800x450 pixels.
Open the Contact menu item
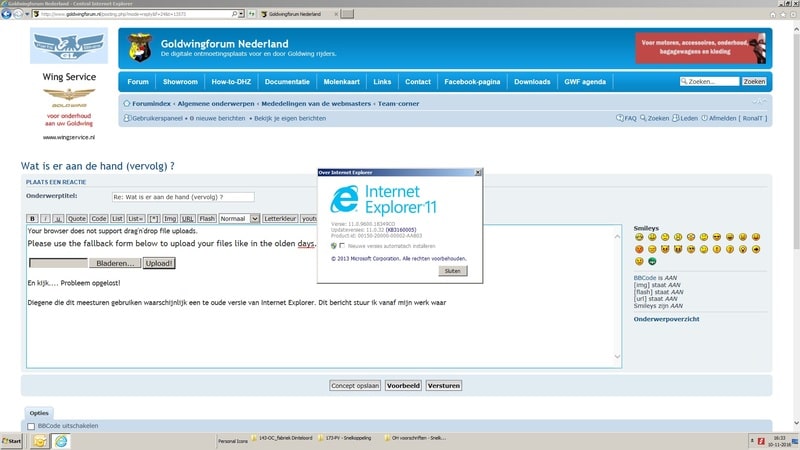(418, 82)
